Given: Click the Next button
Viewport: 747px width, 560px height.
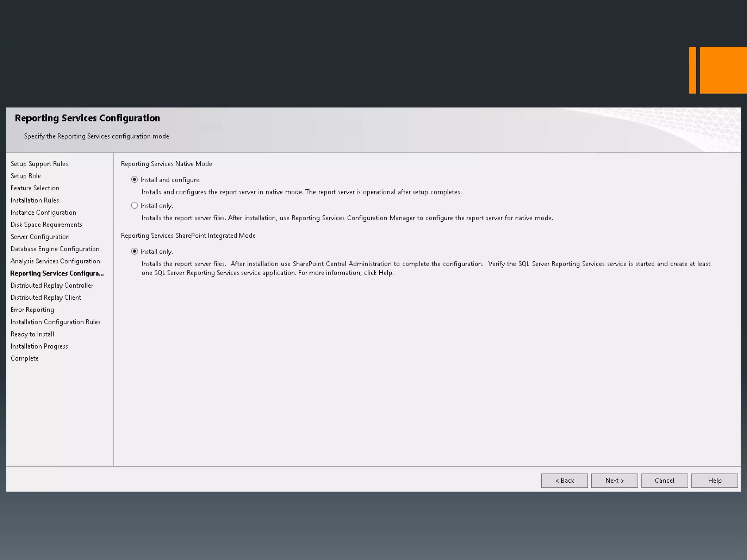Looking at the screenshot, I should (x=614, y=481).
